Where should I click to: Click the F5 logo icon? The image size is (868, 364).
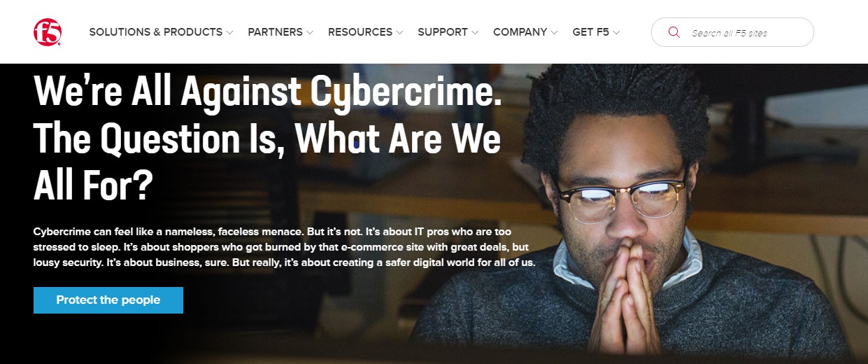point(48,31)
